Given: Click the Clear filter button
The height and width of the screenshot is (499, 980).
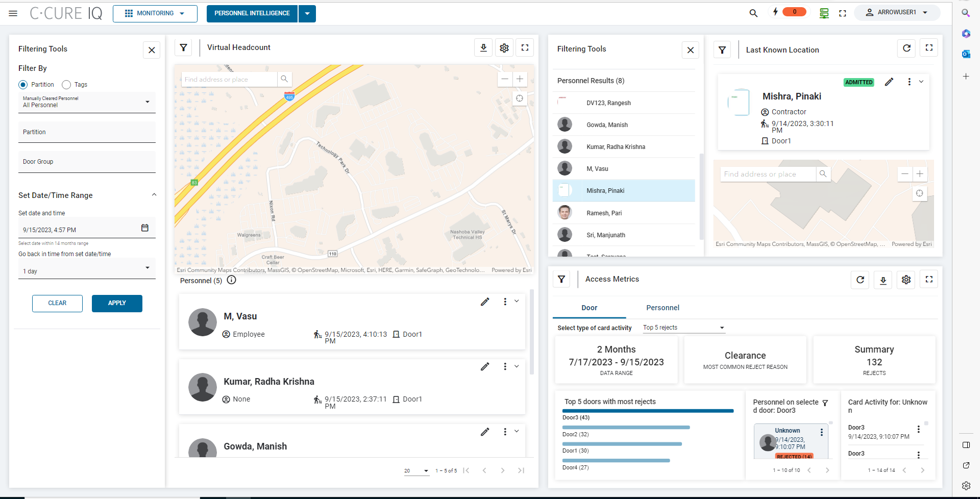Looking at the screenshot, I should pyautogui.click(x=57, y=303).
